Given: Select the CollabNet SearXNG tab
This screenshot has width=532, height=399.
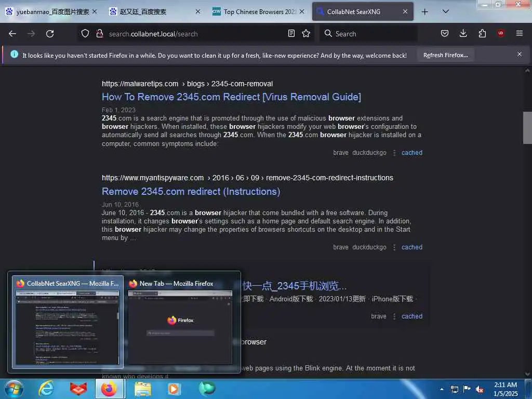Looking at the screenshot, I should (353, 11).
